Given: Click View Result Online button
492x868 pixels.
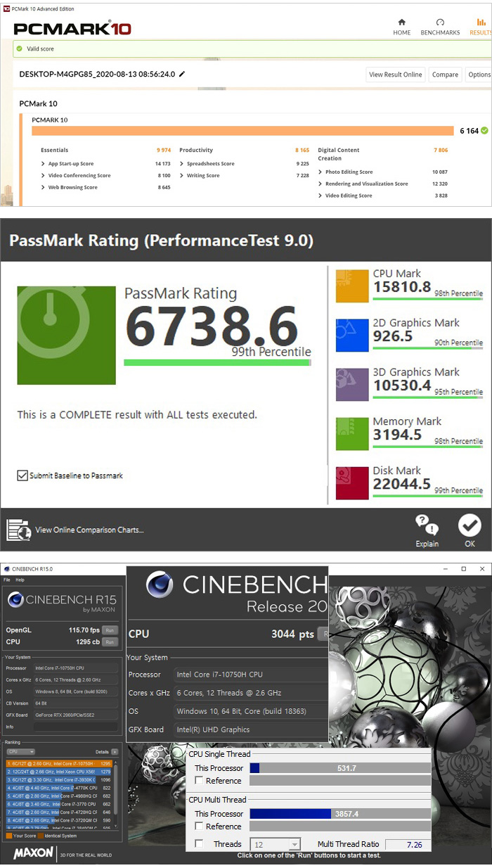Looking at the screenshot, I should (x=396, y=75).
